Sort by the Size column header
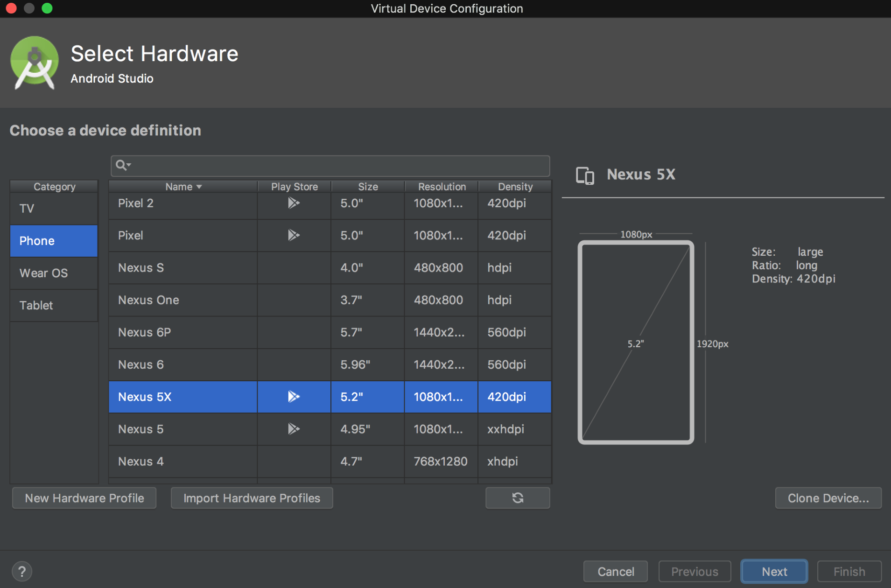The height and width of the screenshot is (588, 891). (368, 187)
